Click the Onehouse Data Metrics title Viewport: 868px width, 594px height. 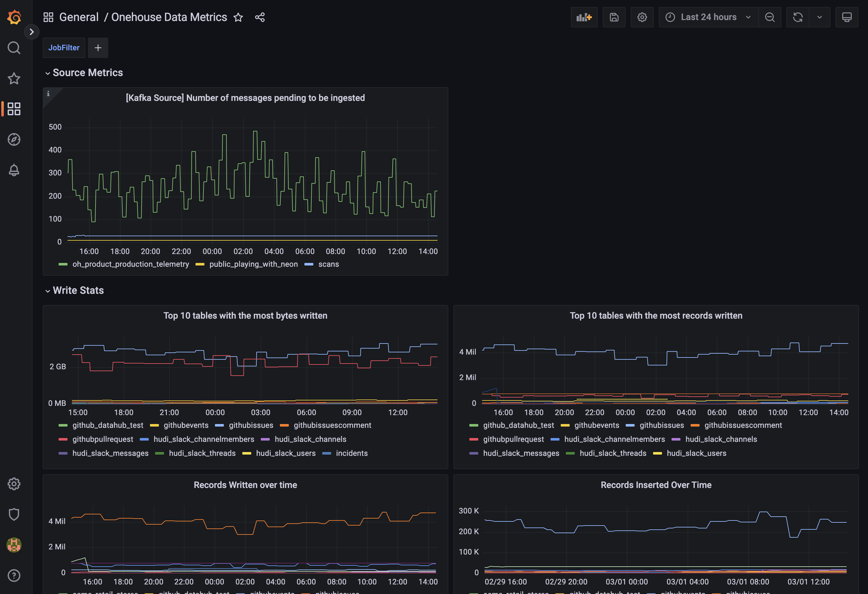click(169, 17)
